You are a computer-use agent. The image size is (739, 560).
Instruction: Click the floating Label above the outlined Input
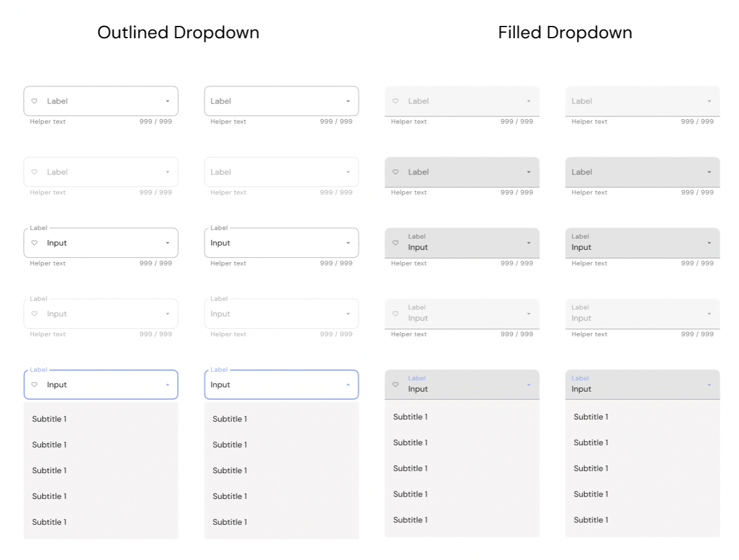pyautogui.click(x=38, y=228)
